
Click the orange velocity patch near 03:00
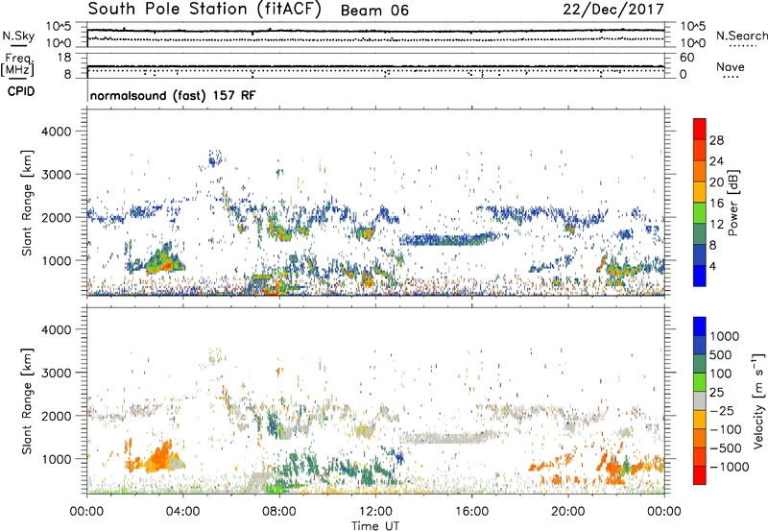tap(159, 458)
